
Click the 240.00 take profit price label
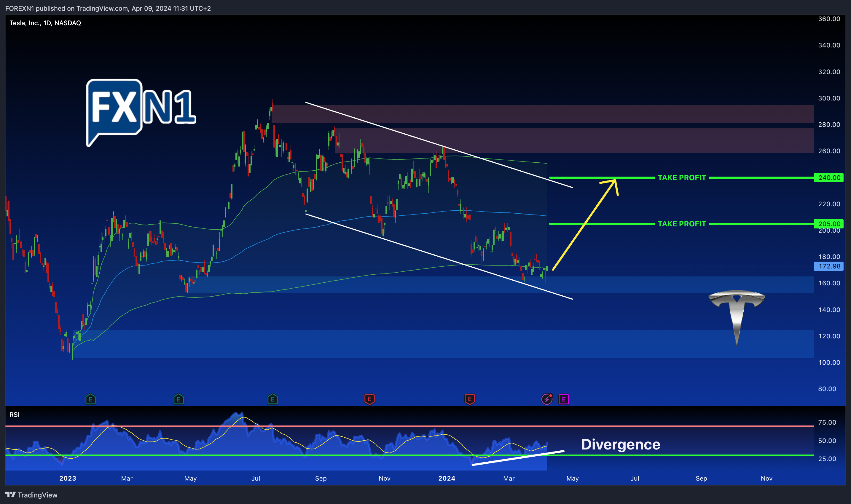828,177
